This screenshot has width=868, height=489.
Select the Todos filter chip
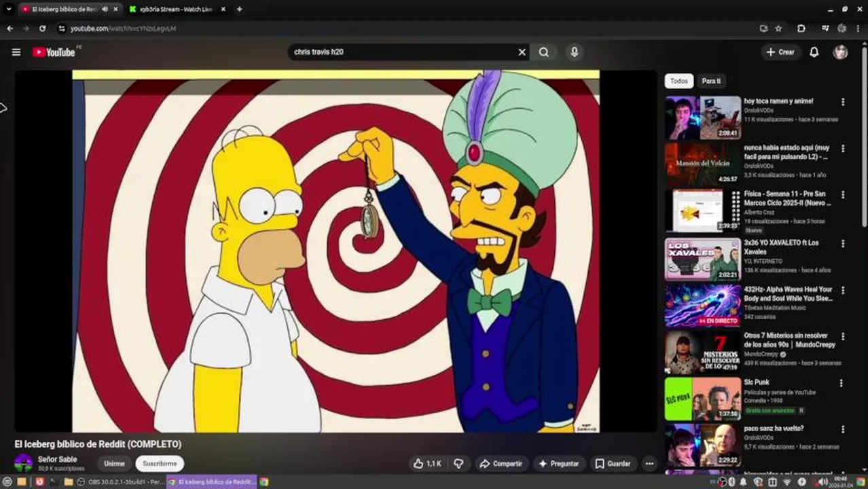(x=679, y=81)
